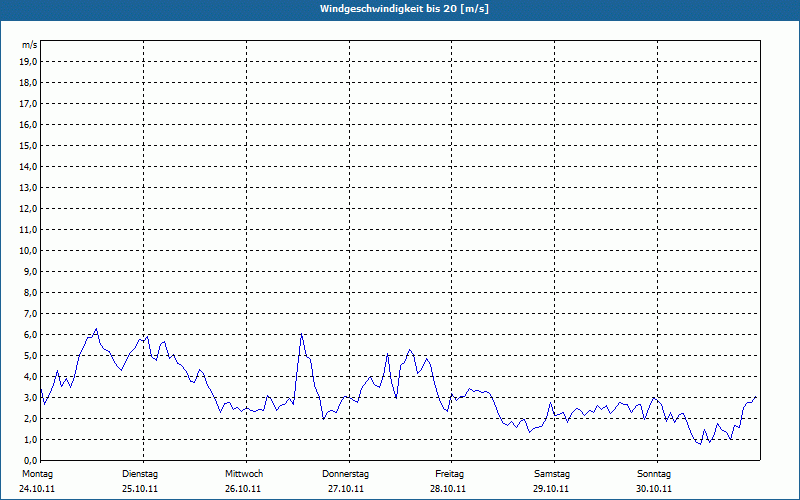Click the Monday wind peak above 6 m/s
Screen dimensions: 800x500
pyautogui.click(x=96, y=329)
